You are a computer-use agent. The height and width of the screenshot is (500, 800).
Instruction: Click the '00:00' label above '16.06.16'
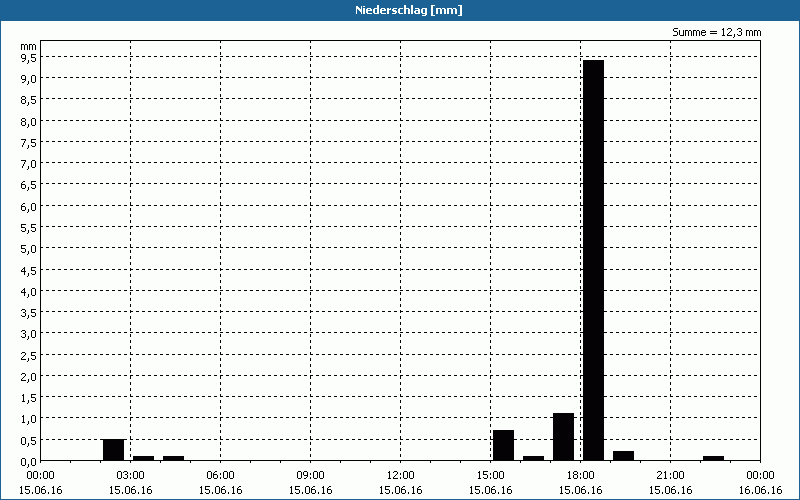click(760, 476)
